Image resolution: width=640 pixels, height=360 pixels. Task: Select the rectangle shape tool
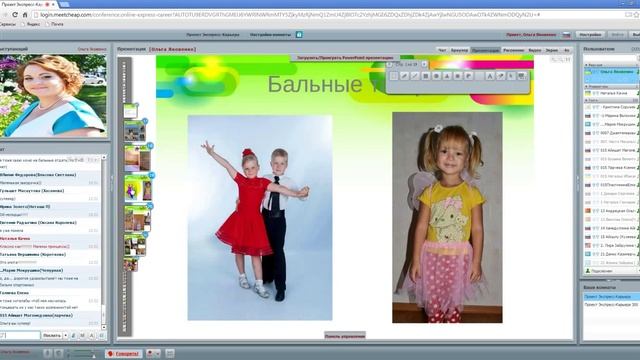[x=426, y=76]
